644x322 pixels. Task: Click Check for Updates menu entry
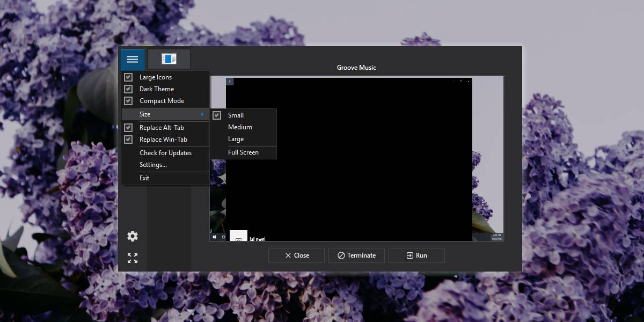pyautogui.click(x=165, y=153)
